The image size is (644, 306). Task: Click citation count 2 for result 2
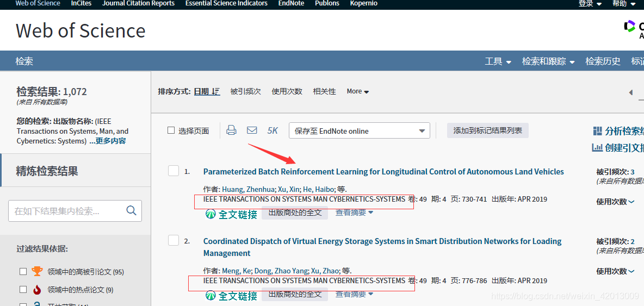(633, 242)
